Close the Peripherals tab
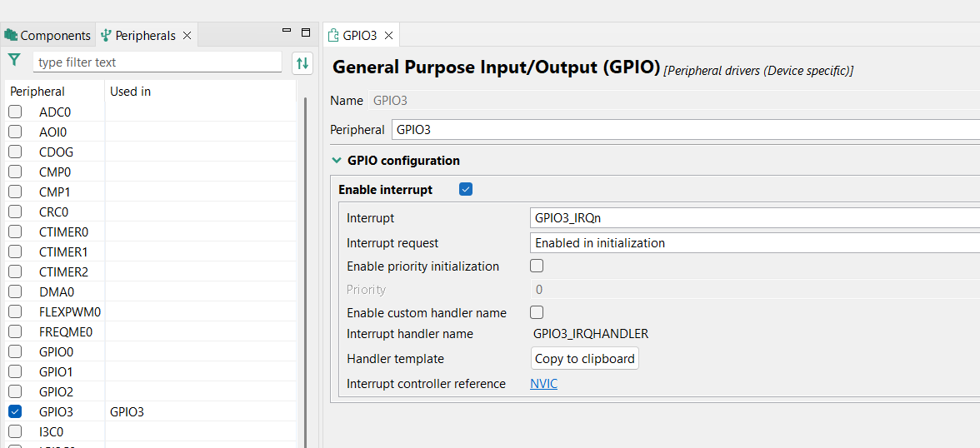 187,36
